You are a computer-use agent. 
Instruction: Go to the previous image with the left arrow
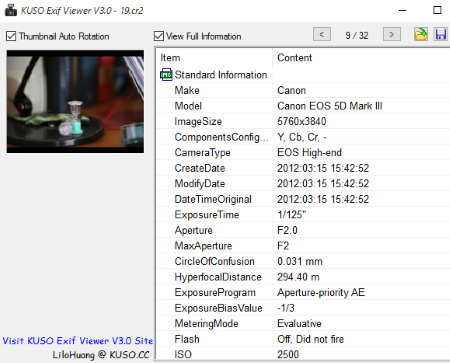click(x=322, y=34)
